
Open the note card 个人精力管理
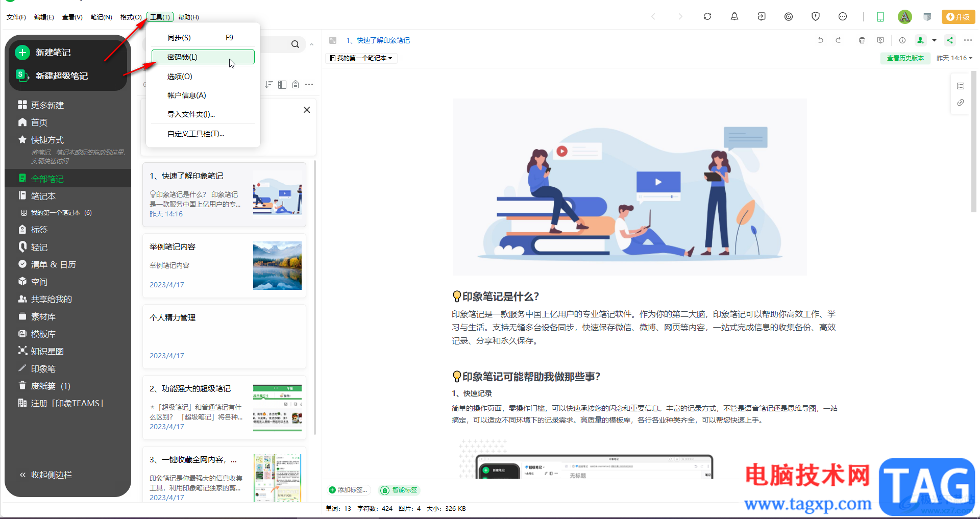(224, 336)
